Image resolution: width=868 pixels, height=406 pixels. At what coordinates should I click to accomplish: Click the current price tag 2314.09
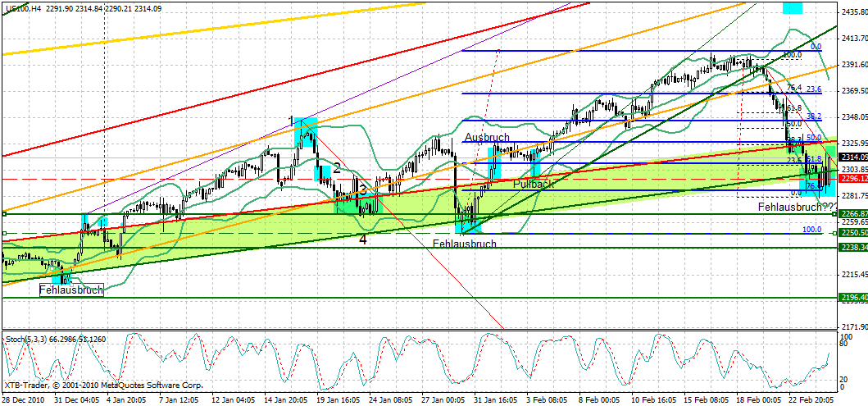tap(853, 157)
